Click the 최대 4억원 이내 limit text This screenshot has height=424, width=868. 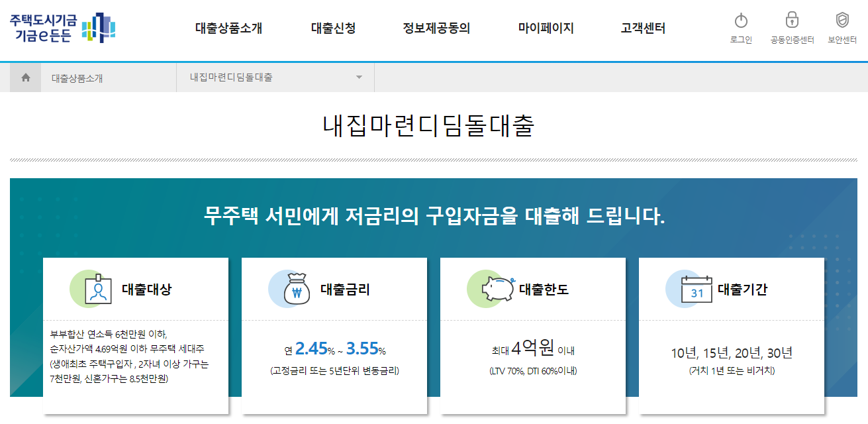(532, 348)
